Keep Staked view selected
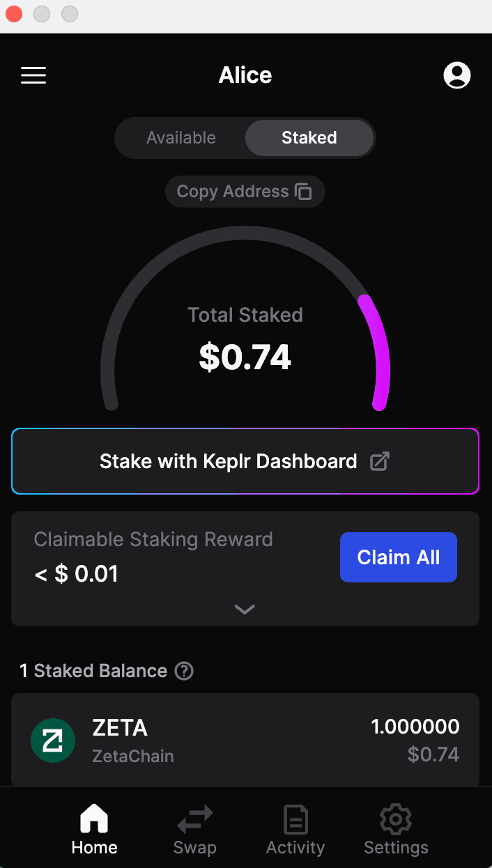The image size is (492, 868). [309, 137]
